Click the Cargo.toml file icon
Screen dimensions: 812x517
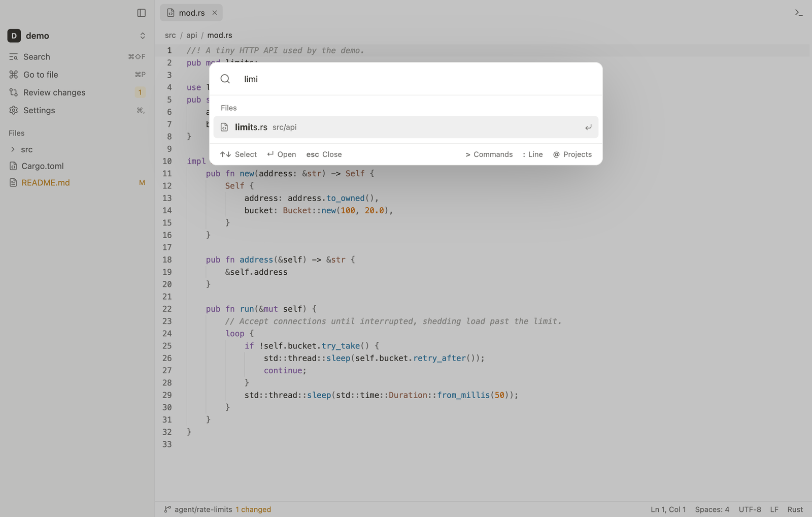pyautogui.click(x=13, y=166)
